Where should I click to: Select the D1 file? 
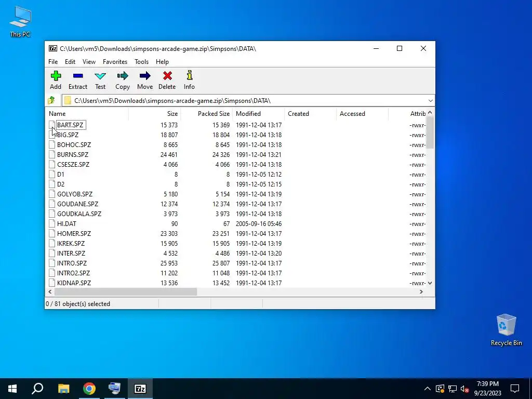(60, 175)
